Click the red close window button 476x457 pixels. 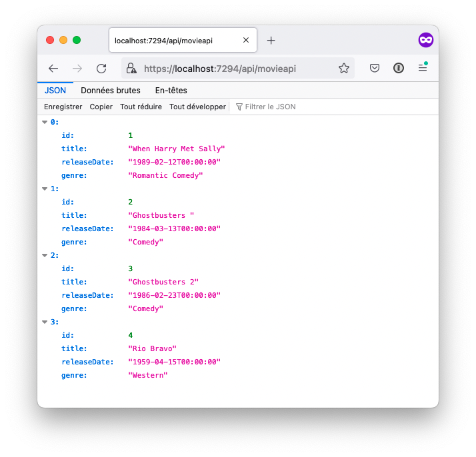point(50,40)
